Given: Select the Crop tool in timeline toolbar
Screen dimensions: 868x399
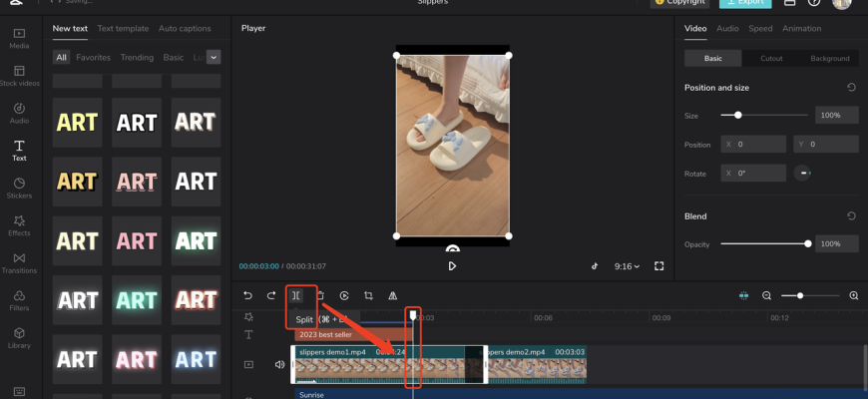Looking at the screenshot, I should click(368, 295).
